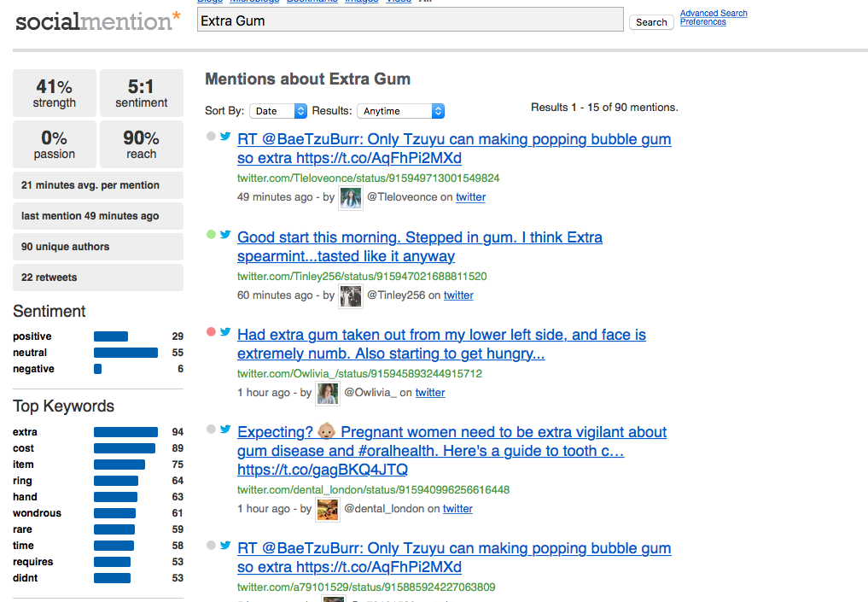Open the Results Anytime dropdown
Screen dimensions: 868x602
400,111
